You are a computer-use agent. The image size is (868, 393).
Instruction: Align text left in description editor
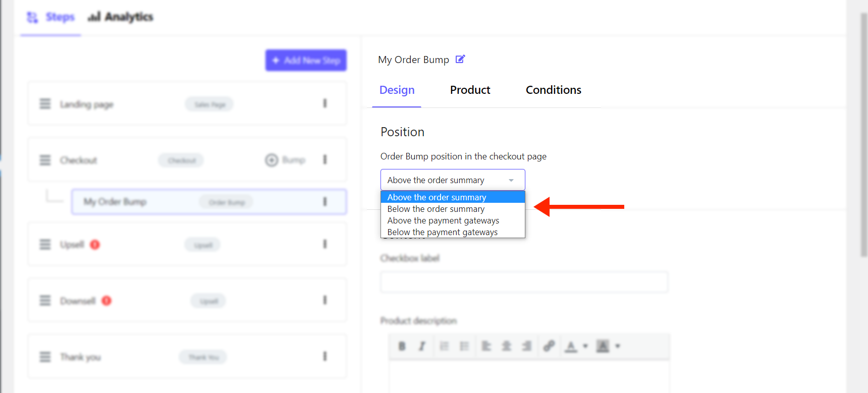click(x=486, y=346)
